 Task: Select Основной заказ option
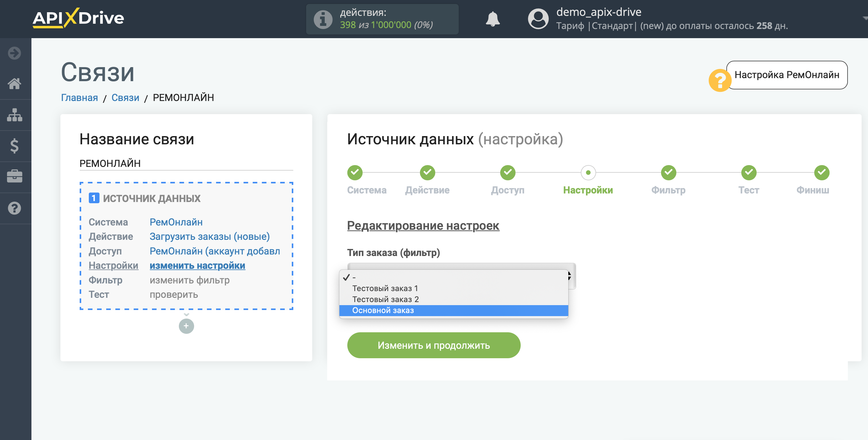tap(454, 310)
